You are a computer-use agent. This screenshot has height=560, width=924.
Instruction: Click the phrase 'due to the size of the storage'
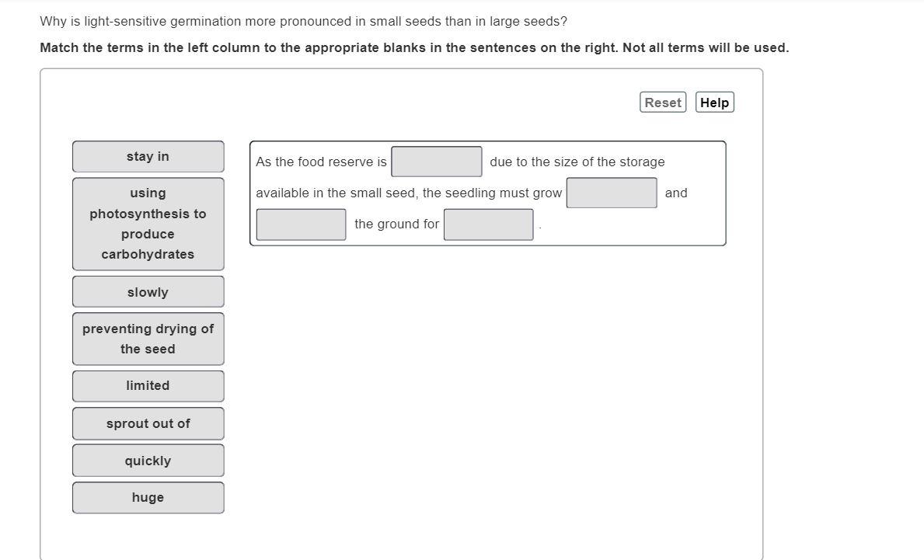577,162
